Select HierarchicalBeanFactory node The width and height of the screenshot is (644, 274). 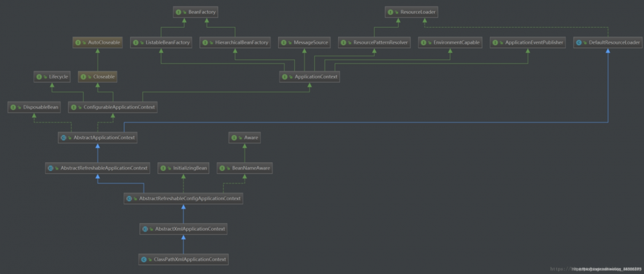coord(235,42)
